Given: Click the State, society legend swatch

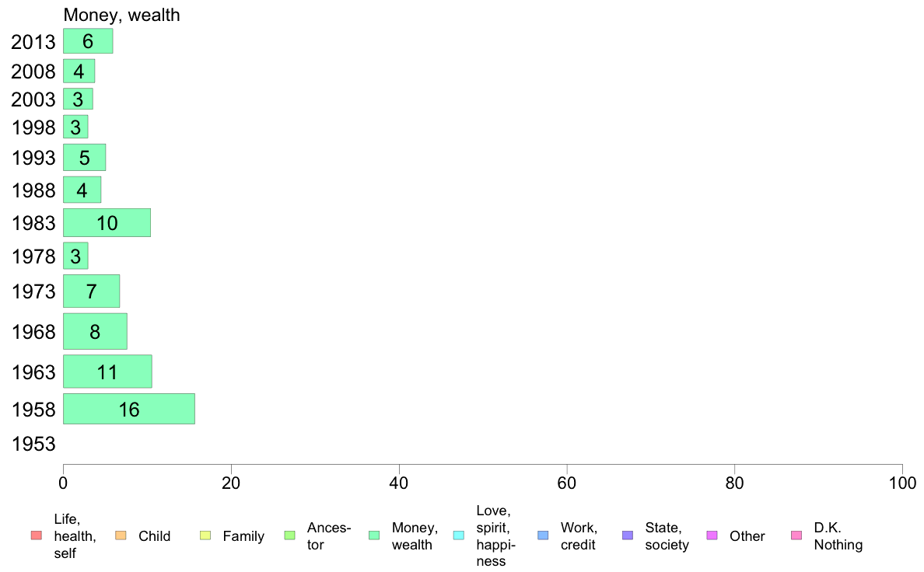Looking at the screenshot, I should (x=628, y=535).
